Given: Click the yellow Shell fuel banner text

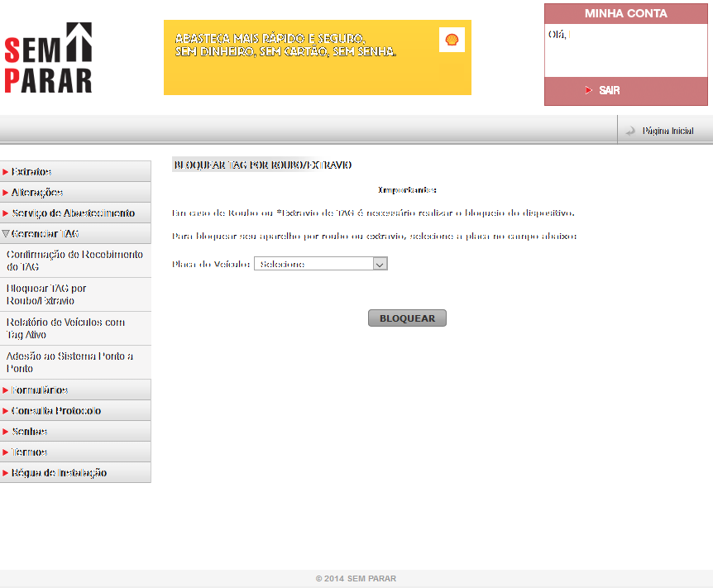Looking at the screenshot, I should [285, 45].
